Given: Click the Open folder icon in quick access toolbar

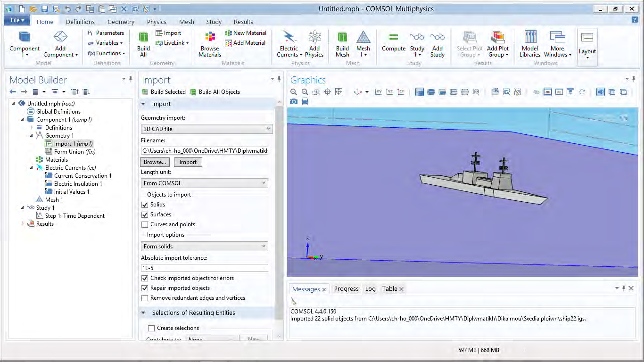Looking at the screenshot, I should [x=33, y=9].
